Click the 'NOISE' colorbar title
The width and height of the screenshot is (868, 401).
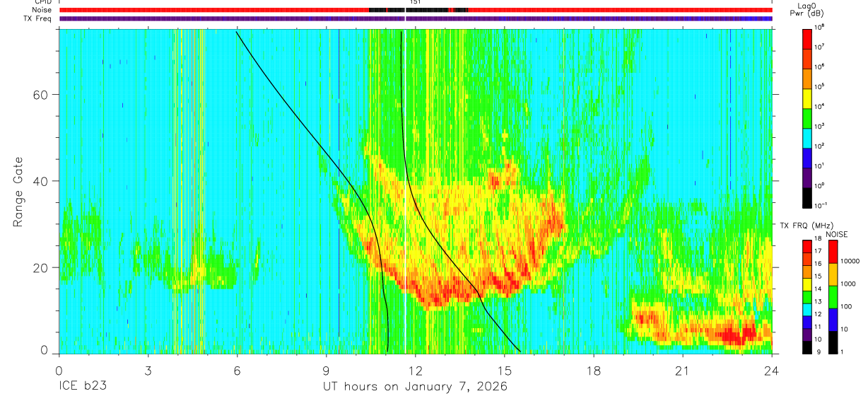coord(836,233)
